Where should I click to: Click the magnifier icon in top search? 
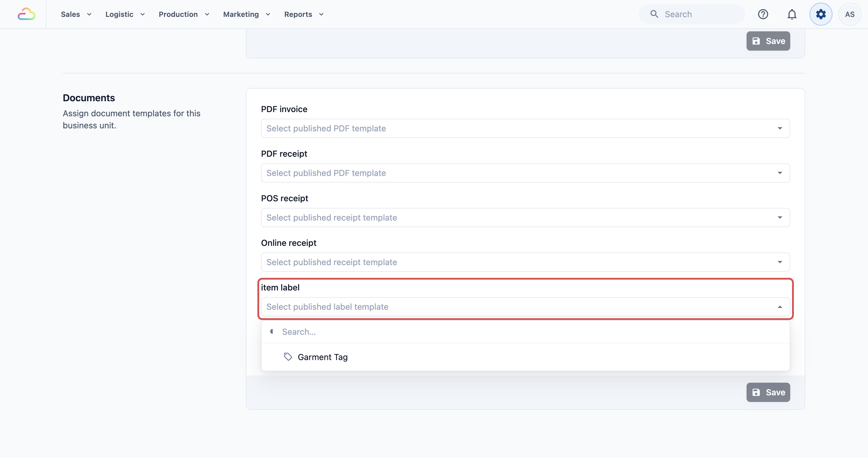tap(654, 14)
